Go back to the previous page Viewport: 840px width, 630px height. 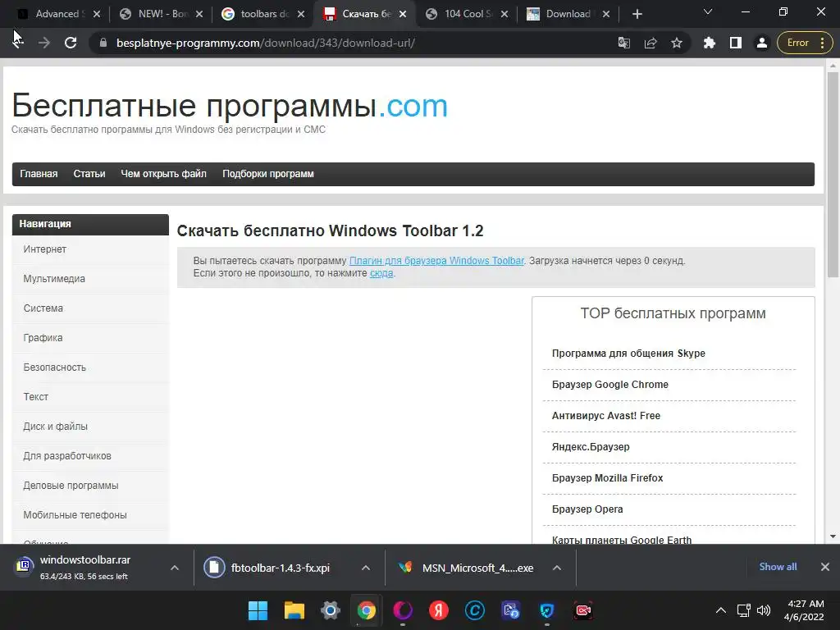18,43
